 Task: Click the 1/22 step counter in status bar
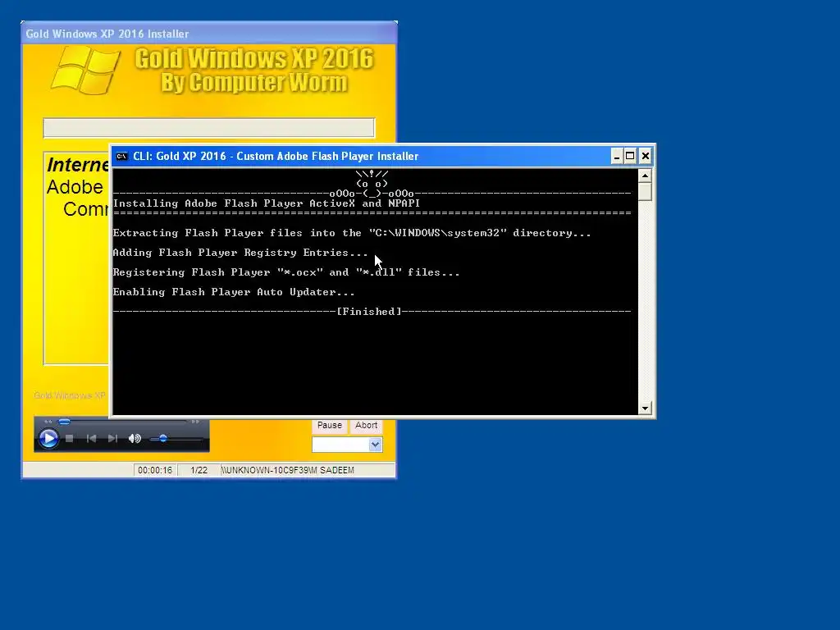[x=199, y=470]
